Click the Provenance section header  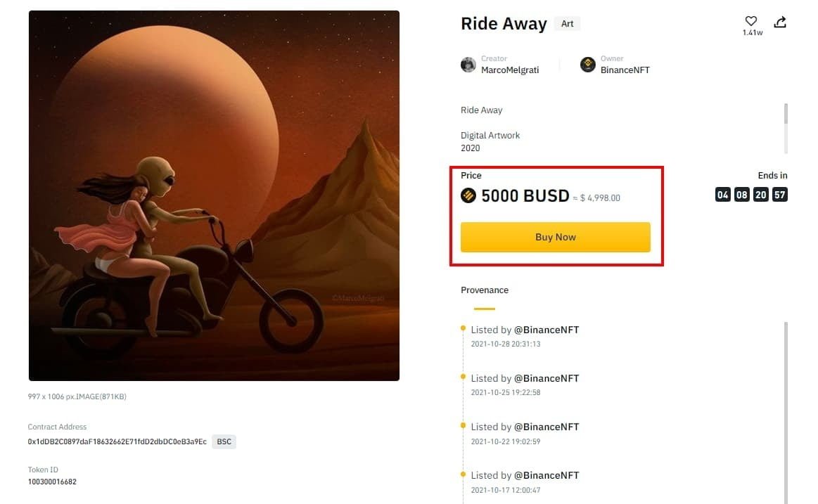click(485, 290)
